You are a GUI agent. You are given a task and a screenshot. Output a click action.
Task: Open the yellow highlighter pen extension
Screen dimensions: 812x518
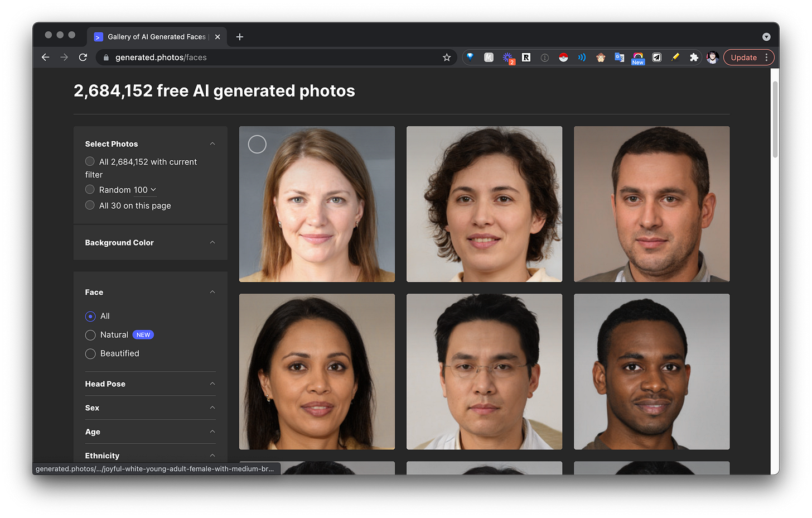click(x=675, y=57)
